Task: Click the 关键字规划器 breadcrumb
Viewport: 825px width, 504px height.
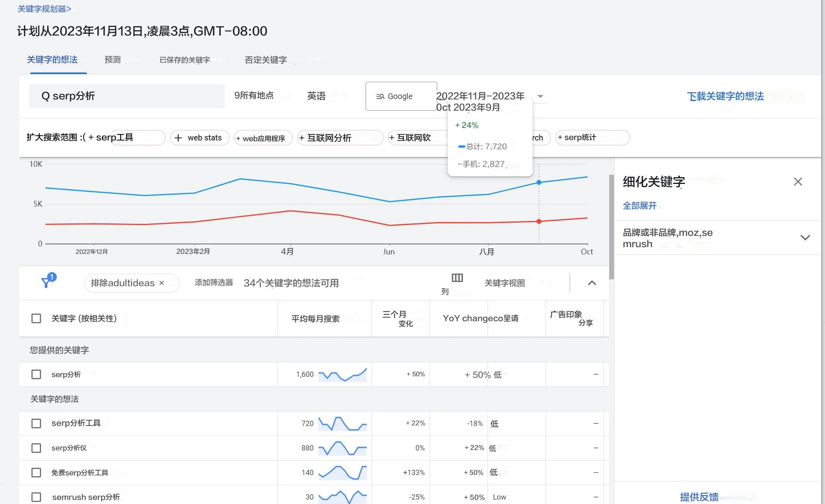Action: (x=44, y=9)
